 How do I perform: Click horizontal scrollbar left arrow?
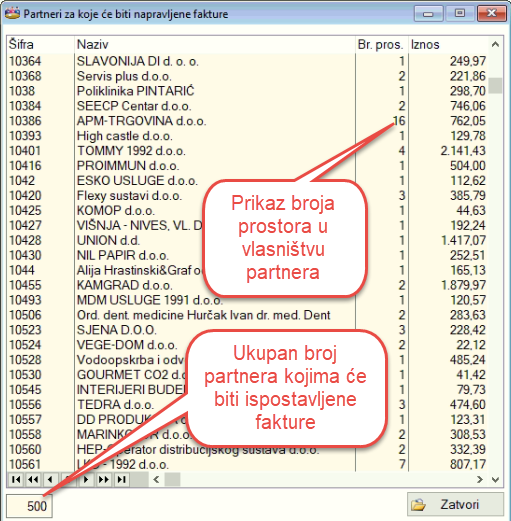click(x=156, y=479)
